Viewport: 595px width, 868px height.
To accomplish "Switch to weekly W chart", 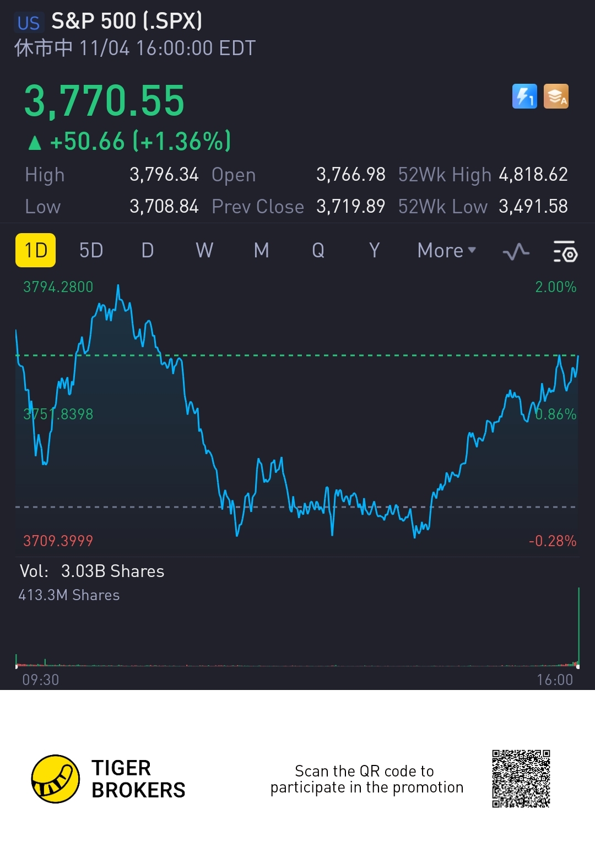I will pos(204,250).
